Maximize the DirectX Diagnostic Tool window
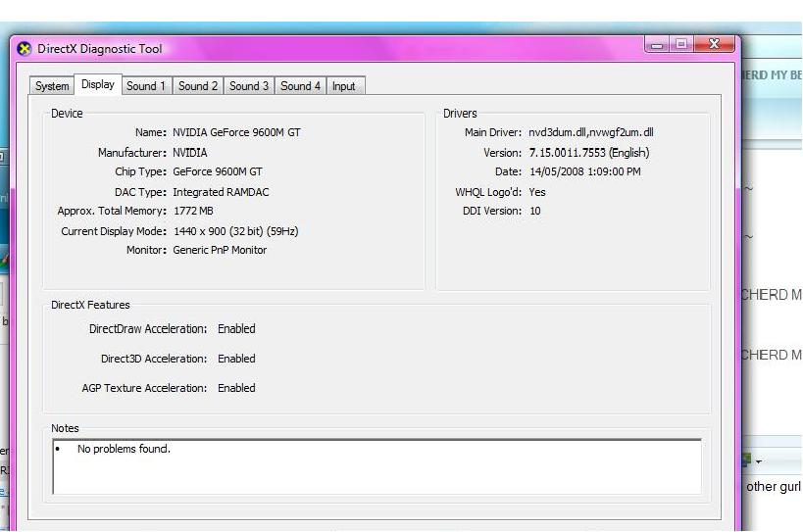 680,45
